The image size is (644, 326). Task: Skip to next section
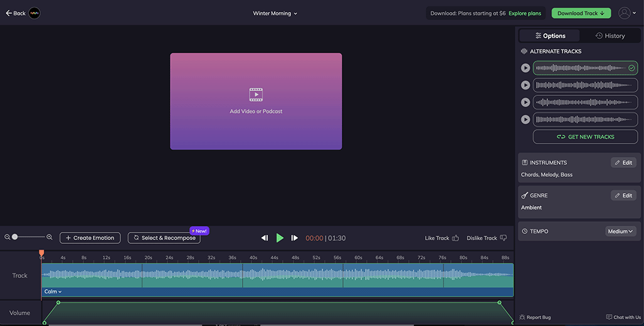pos(295,238)
